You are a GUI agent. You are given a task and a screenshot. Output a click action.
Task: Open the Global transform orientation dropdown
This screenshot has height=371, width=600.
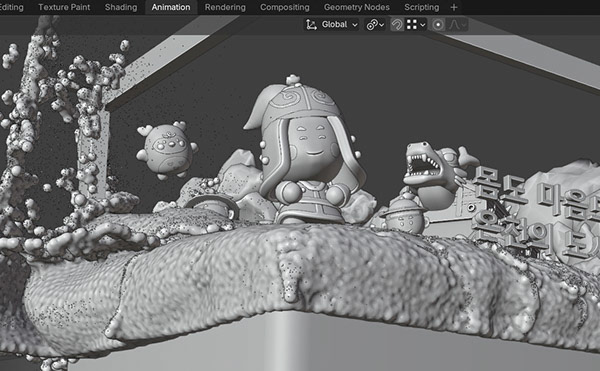point(332,24)
